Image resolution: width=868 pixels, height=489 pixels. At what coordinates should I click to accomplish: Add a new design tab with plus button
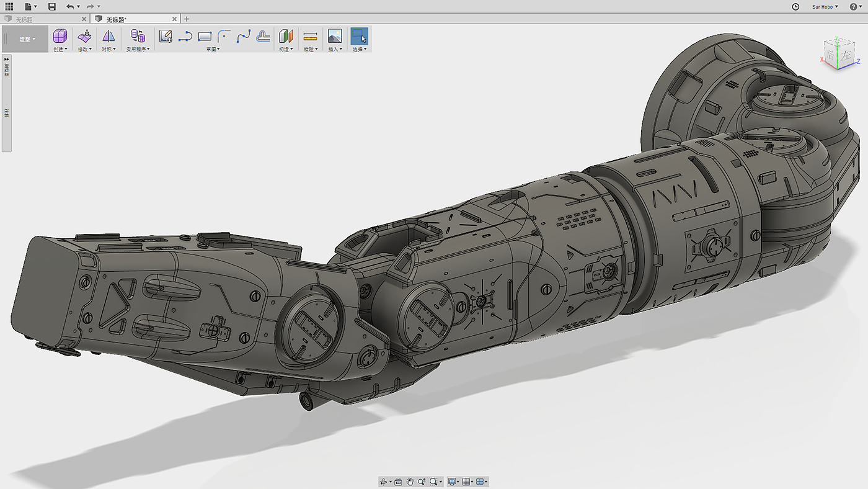(x=187, y=19)
